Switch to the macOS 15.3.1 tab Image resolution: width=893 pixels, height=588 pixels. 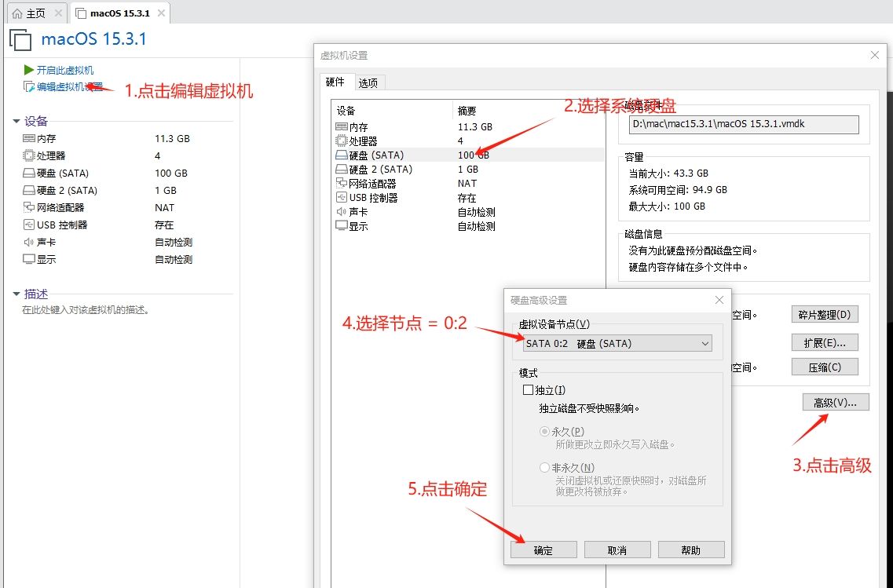tap(119, 13)
